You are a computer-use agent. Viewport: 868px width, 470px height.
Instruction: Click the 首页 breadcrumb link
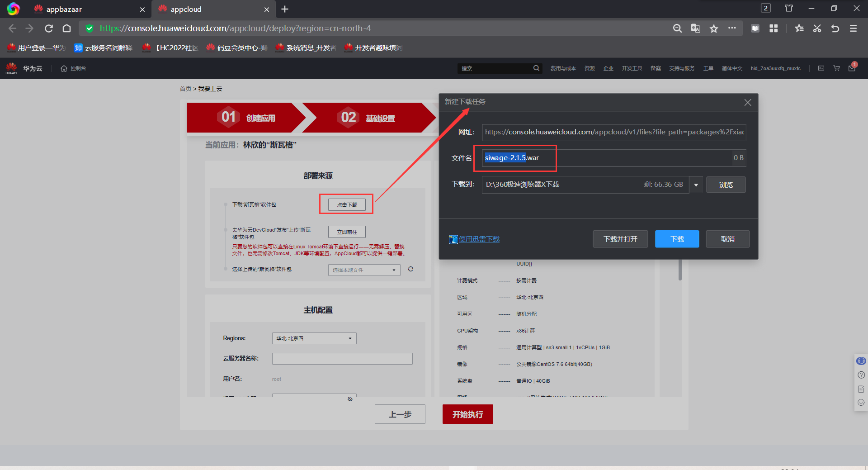185,89
